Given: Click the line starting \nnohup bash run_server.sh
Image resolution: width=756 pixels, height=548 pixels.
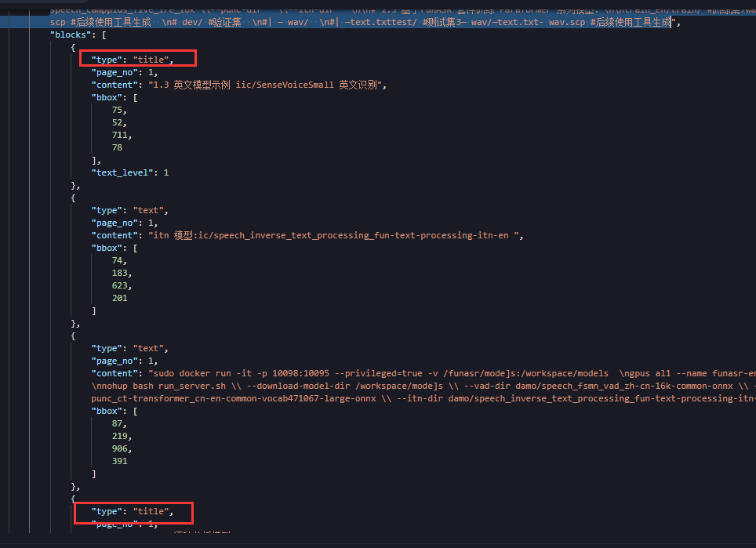Looking at the screenshot, I should click(x=423, y=386).
